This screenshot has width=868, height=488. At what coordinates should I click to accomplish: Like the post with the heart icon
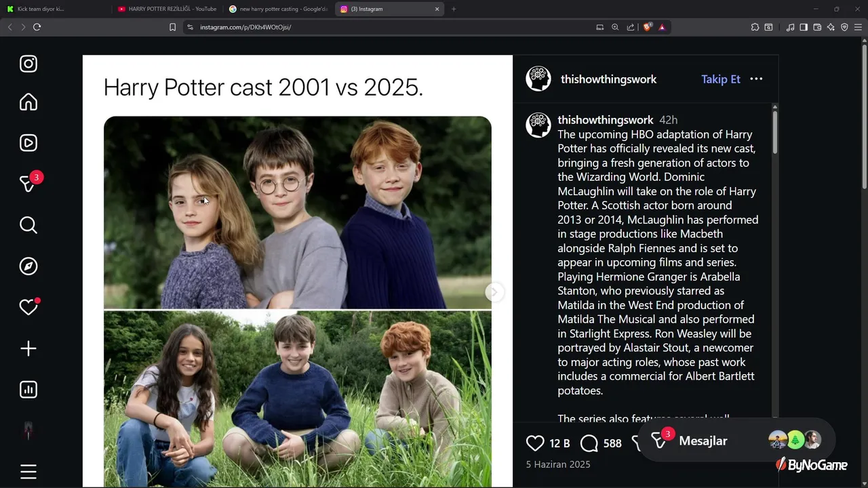[x=535, y=443]
